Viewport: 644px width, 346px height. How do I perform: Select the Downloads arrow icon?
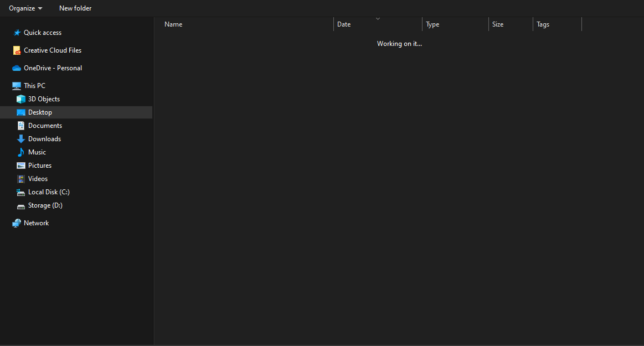click(21, 138)
